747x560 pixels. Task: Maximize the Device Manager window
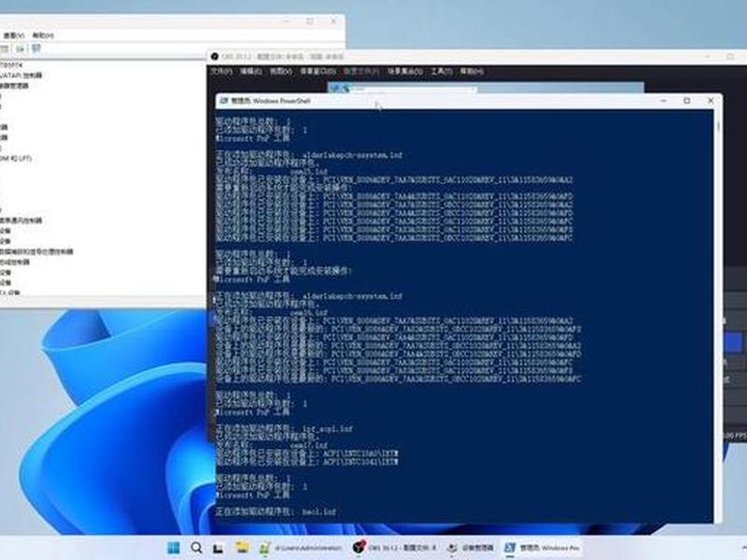[x=310, y=21]
